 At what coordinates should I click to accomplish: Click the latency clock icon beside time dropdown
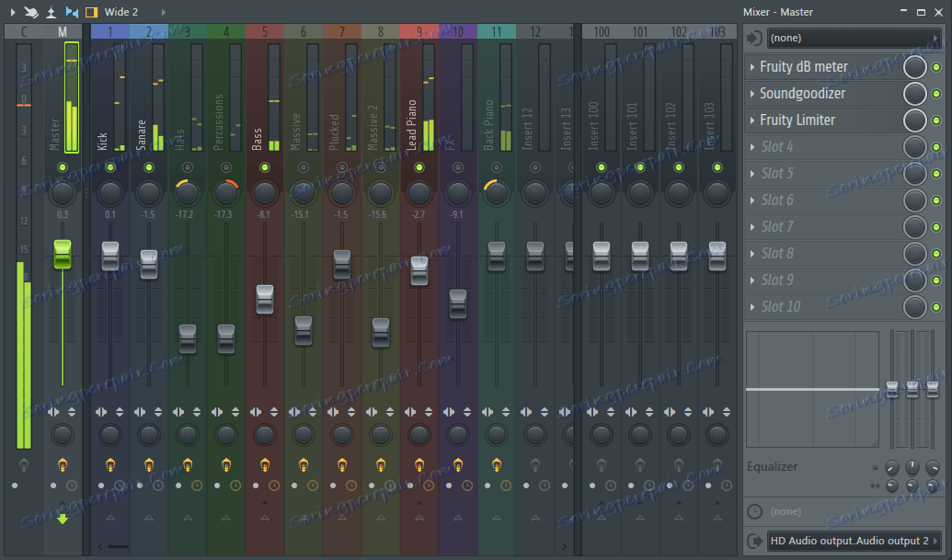[x=754, y=511]
